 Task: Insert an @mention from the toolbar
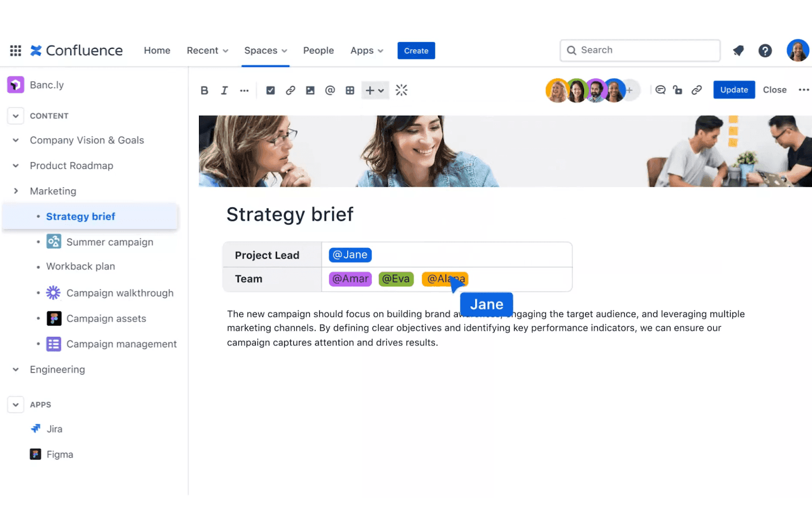point(330,90)
